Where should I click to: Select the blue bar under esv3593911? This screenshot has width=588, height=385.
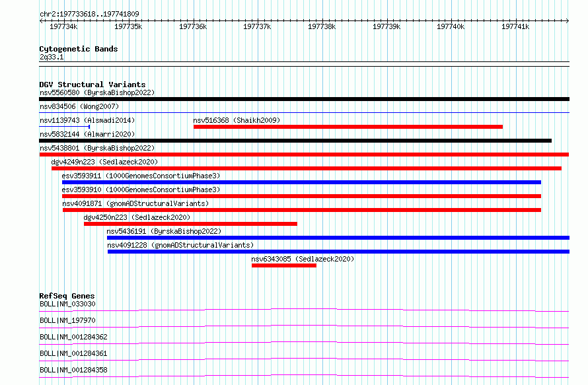click(301, 182)
